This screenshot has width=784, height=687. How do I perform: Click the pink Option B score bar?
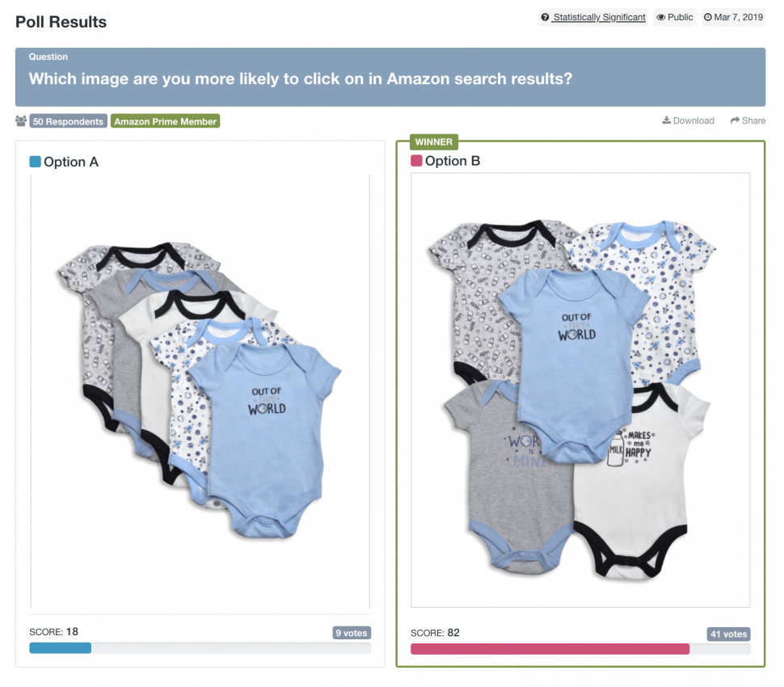[550, 648]
